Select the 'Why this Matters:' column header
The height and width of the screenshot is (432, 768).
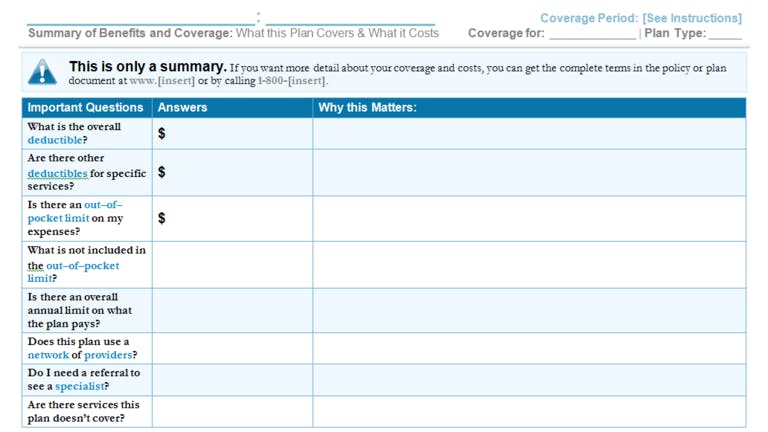(x=367, y=108)
